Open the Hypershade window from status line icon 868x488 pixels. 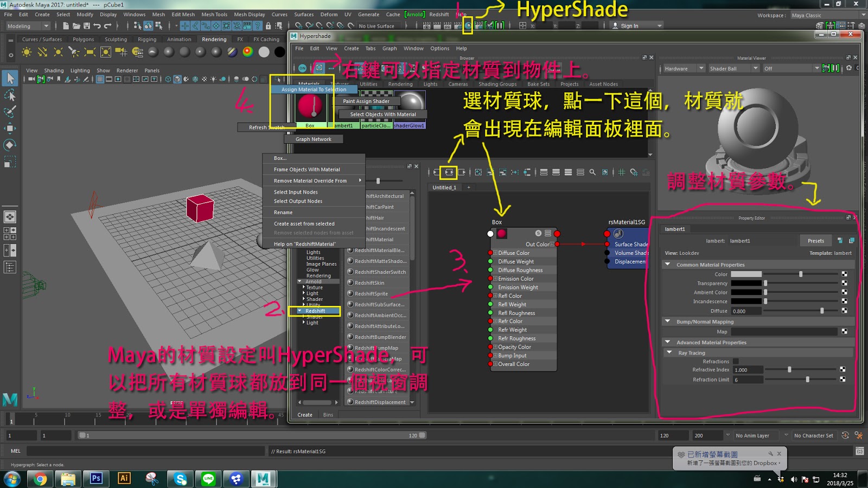click(468, 25)
